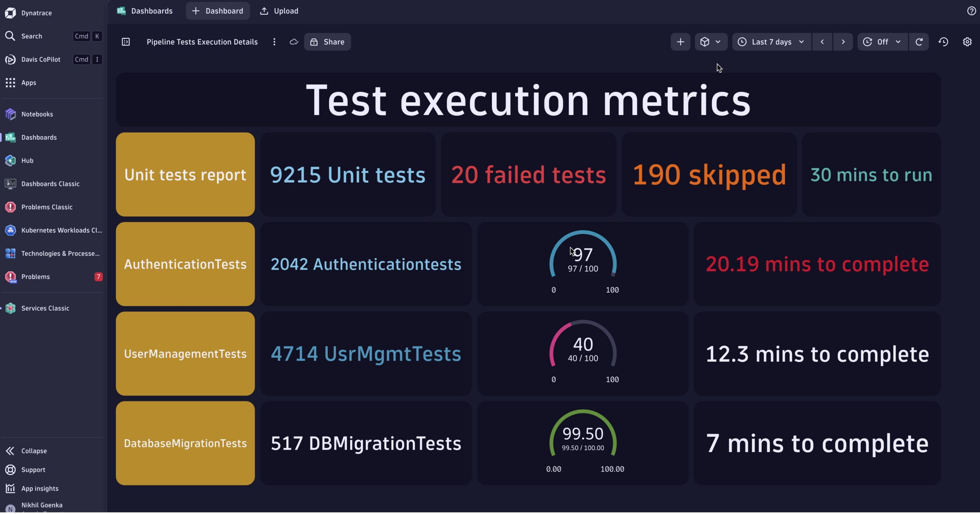
Task: Click the dashboard settings gear icon
Action: tap(967, 42)
